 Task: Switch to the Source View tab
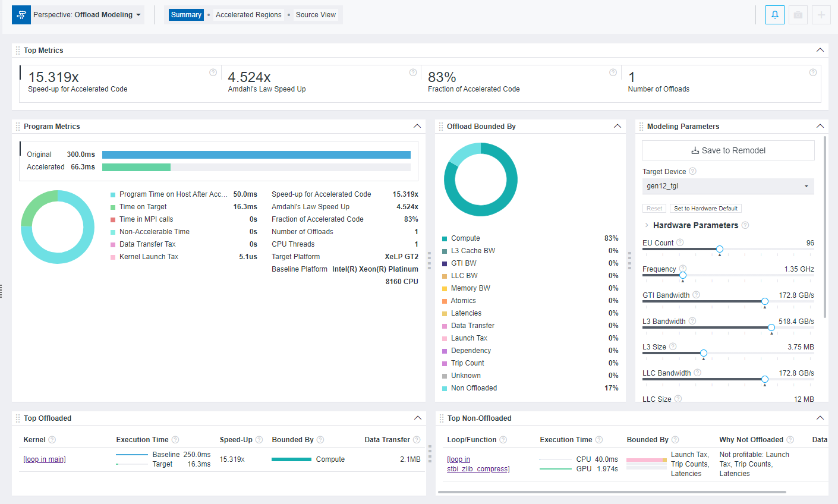click(x=316, y=15)
